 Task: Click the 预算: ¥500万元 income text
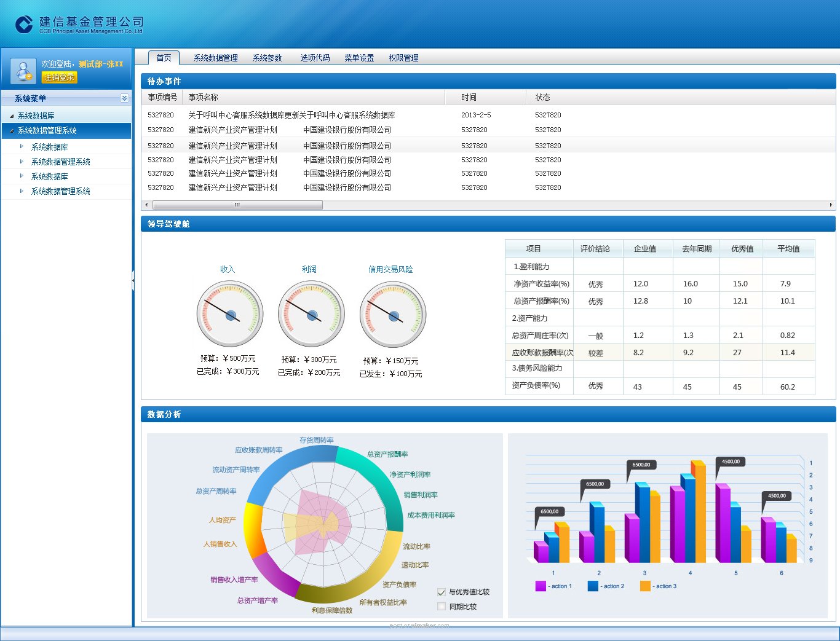(x=228, y=358)
